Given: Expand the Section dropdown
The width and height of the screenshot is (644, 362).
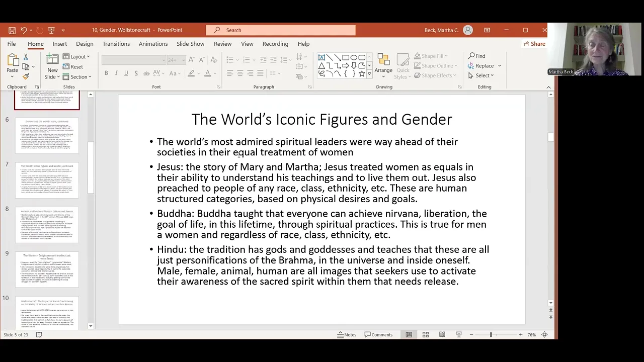Looking at the screenshot, I should pyautogui.click(x=77, y=77).
